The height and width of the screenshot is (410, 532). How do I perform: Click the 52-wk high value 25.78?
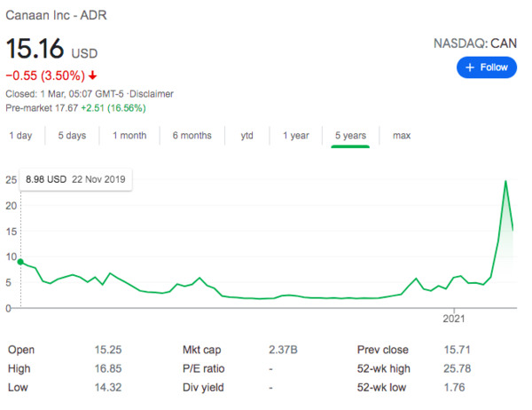tap(457, 368)
